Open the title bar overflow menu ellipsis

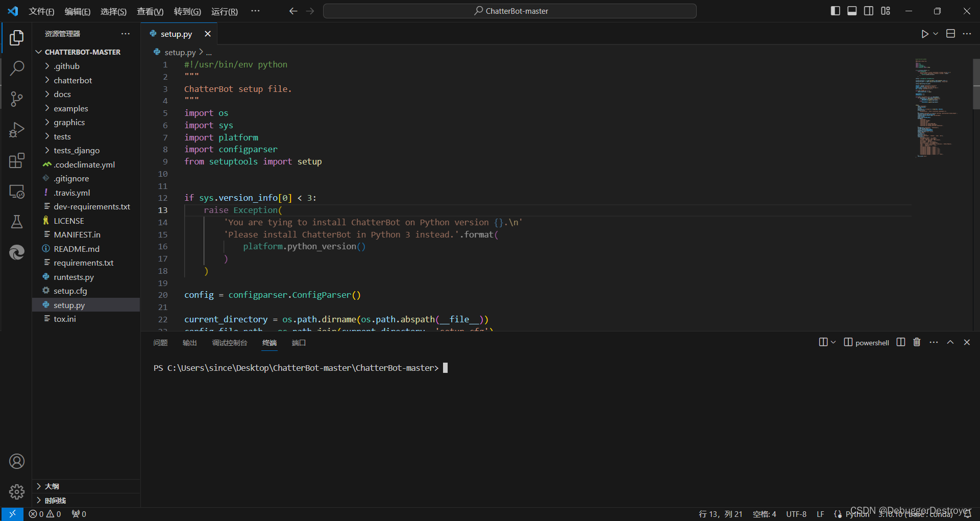coord(255,11)
